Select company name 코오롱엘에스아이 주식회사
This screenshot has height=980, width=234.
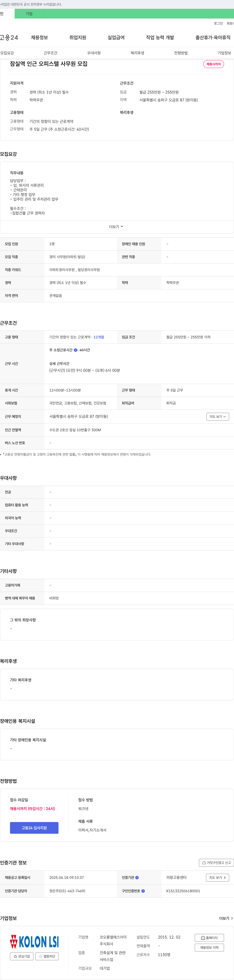point(113,941)
